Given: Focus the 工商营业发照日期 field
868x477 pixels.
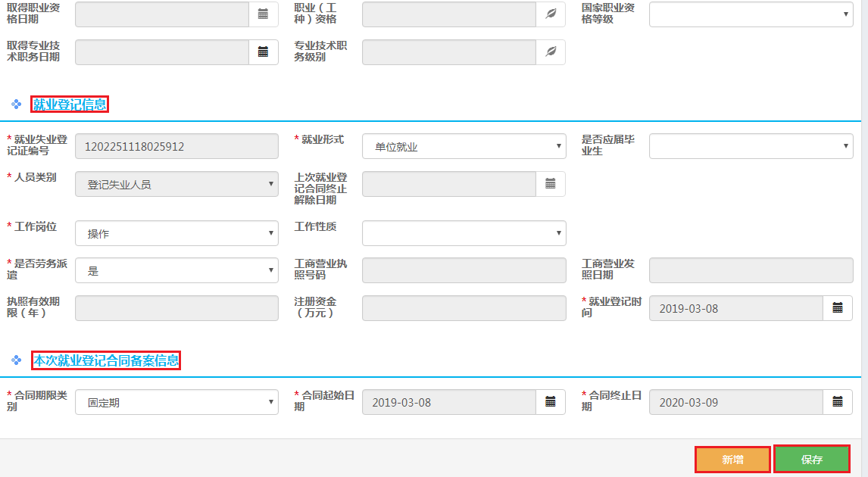Looking at the screenshot, I should tap(751, 270).
